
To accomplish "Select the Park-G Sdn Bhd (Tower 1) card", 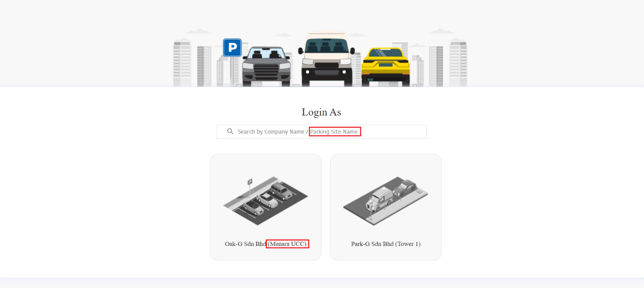I will 386,207.
